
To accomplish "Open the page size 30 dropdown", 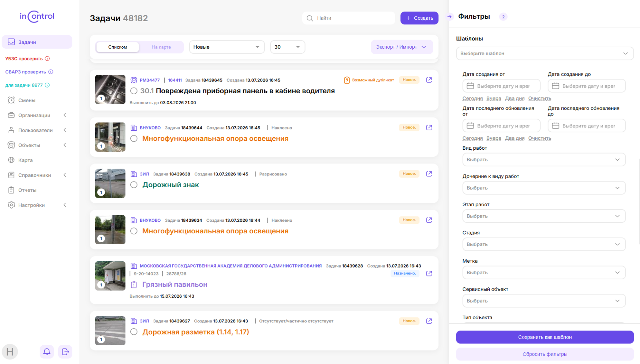I will 287,47.
